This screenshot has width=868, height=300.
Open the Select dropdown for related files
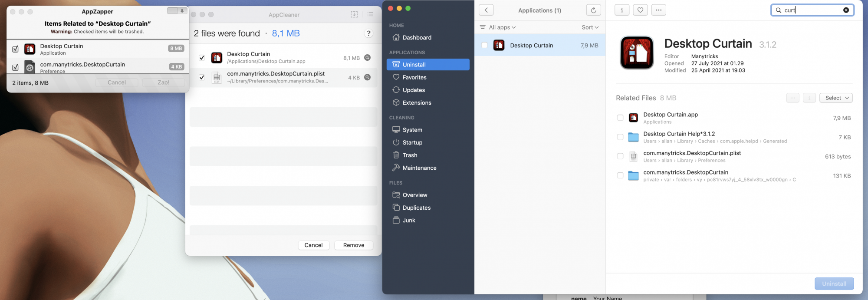[836, 98]
